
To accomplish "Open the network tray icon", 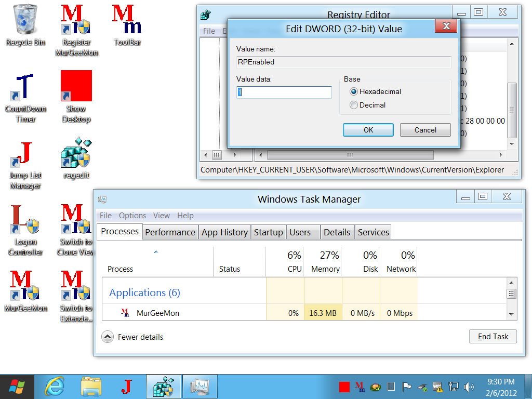I will pyautogui.click(x=453, y=387).
